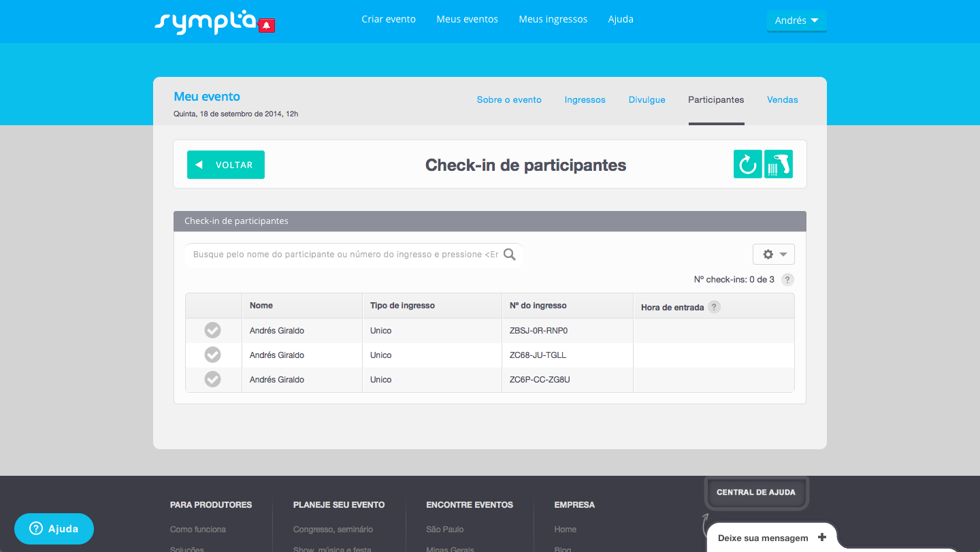This screenshot has width=980, height=552.
Task: Open the gear settings dropdown
Action: point(774,254)
